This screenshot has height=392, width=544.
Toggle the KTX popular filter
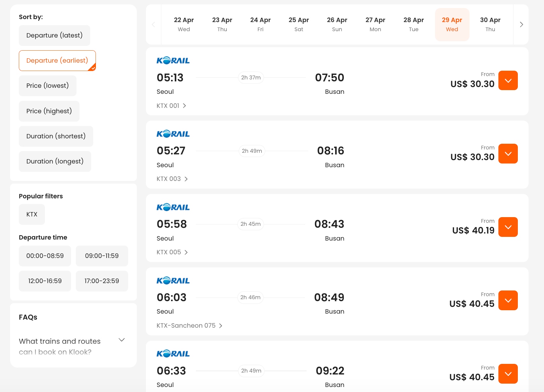click(32, 214)
